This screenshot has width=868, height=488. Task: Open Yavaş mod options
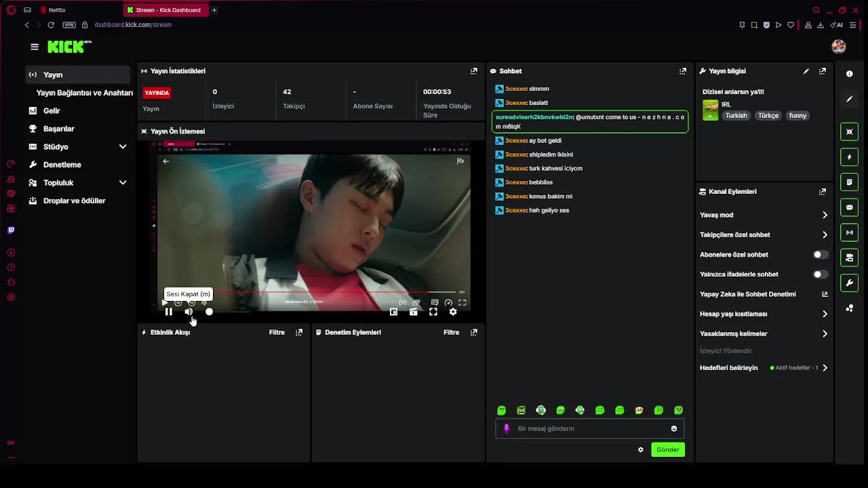click(764, 215)
